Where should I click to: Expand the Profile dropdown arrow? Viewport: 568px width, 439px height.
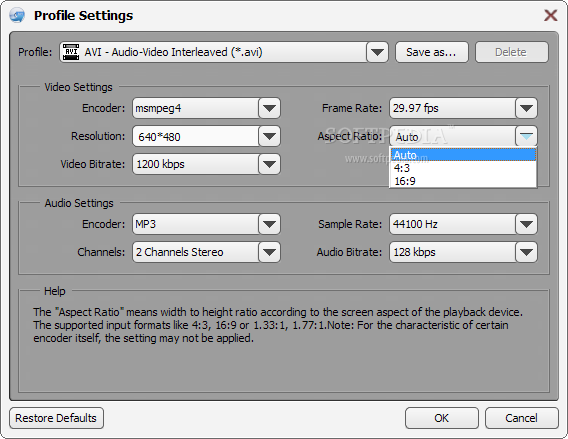[377, 52]
